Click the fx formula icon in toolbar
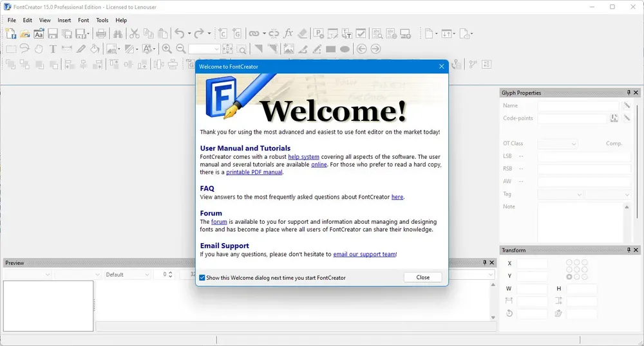Image resolution: width=644 pixels, height=346 pixels. tap(289, 33)
